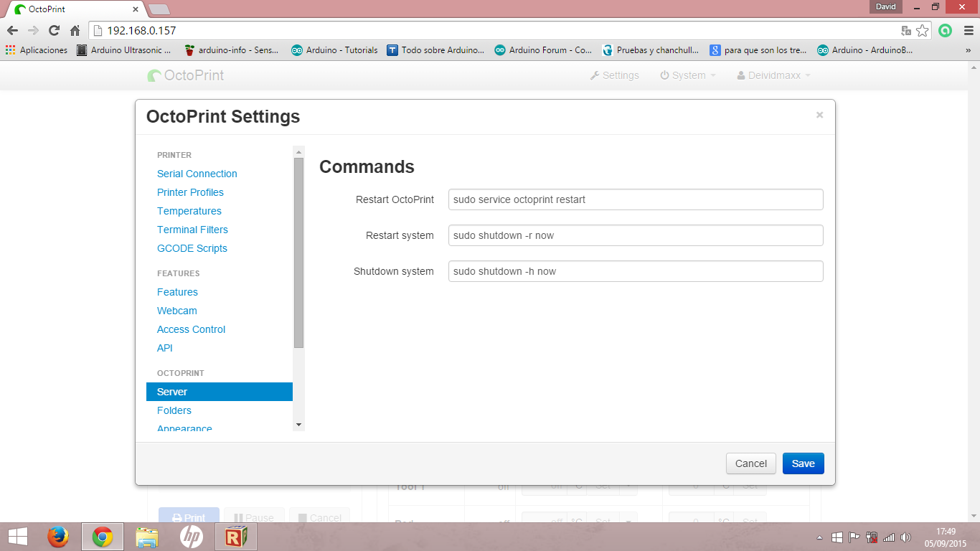This screenshot has width=980, height=551.
Task: Open para que son los tre bookmark
Action: tap(758, 50)
